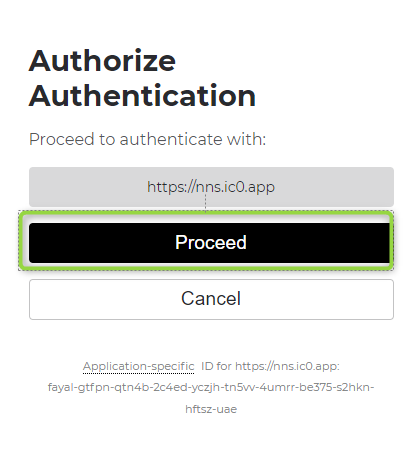Click 'with:' at the subtitle's end
This screenshot has height=457, width=412.
[x=246, y=139]
